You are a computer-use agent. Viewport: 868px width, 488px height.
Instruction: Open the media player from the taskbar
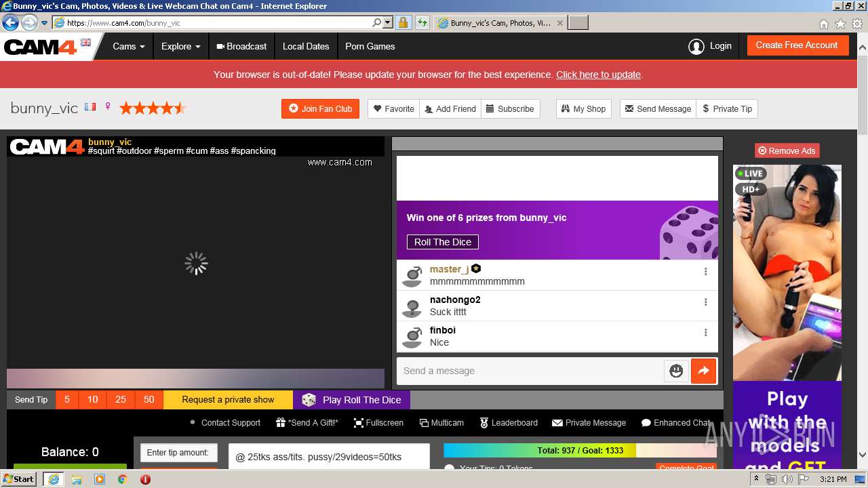point(100,479)
